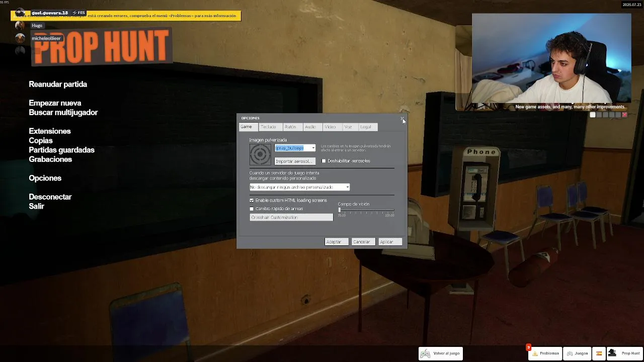
Task: Open the Copias menu entry
Action: (x=41, y=141)
